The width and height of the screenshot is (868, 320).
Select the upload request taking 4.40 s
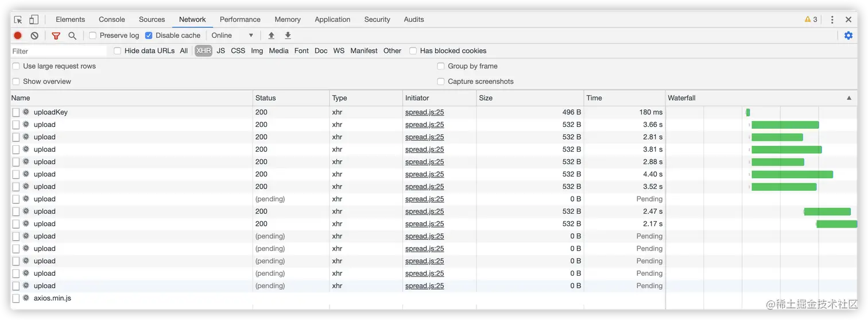[x=433, y=174]
